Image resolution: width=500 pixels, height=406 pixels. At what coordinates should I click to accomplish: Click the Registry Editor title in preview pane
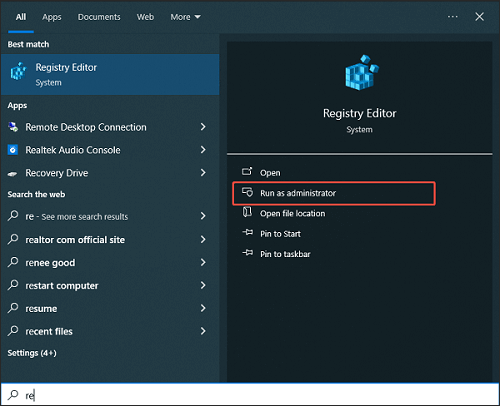point(359,114)
